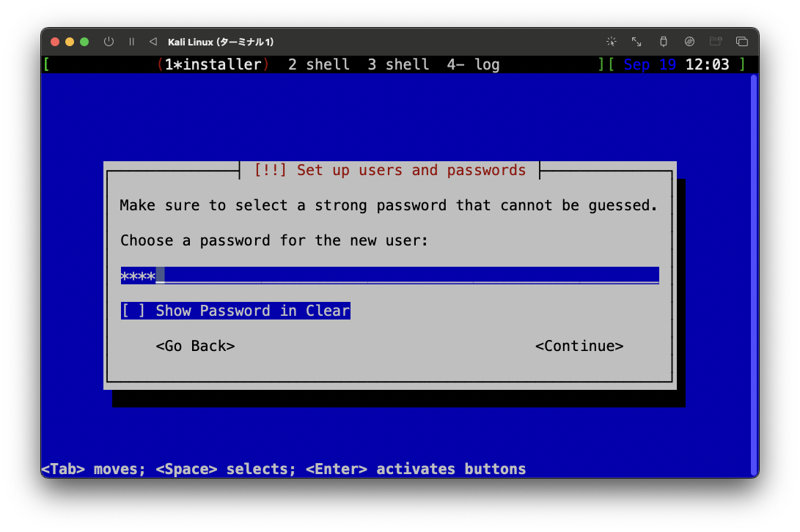Viewport: 800px width, 532px height.
Task: Click the USB device icon in the titlebar
Action: [x=662, y=42]
